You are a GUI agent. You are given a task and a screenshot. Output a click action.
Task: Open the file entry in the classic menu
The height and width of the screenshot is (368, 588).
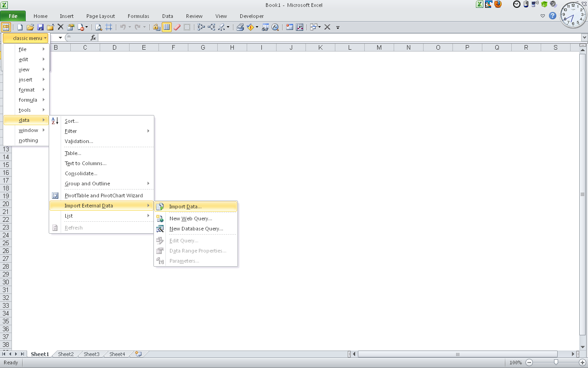pos(26,49)
